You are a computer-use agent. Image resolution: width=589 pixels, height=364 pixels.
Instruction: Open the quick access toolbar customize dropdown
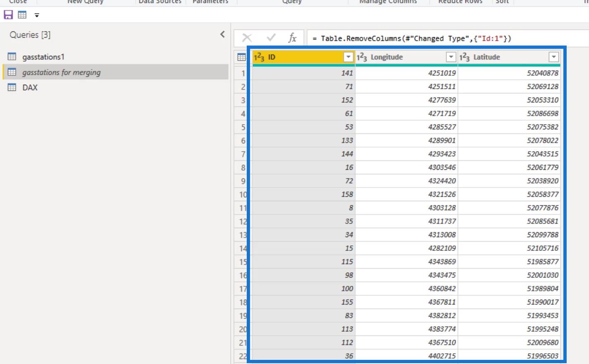[37, 16]
